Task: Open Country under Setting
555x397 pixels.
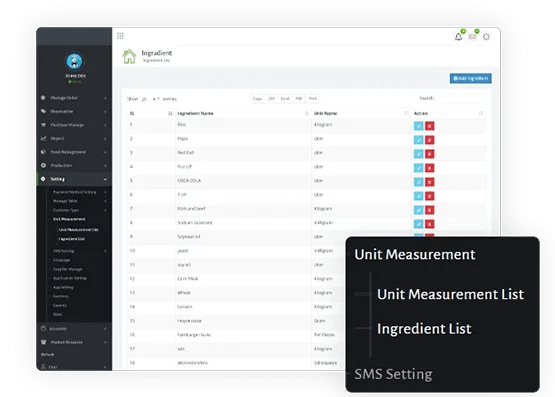Action: [x=60, y=305]
